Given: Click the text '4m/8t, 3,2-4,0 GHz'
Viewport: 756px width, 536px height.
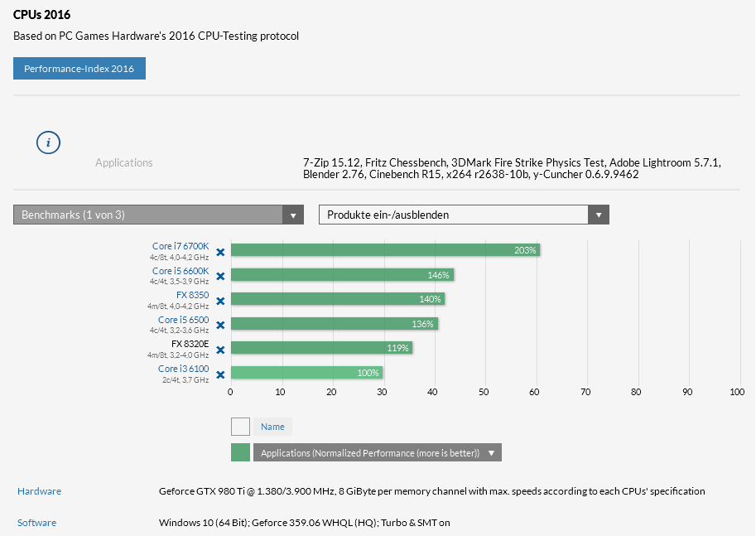Looking at the screenshot, I should [178, 355].
